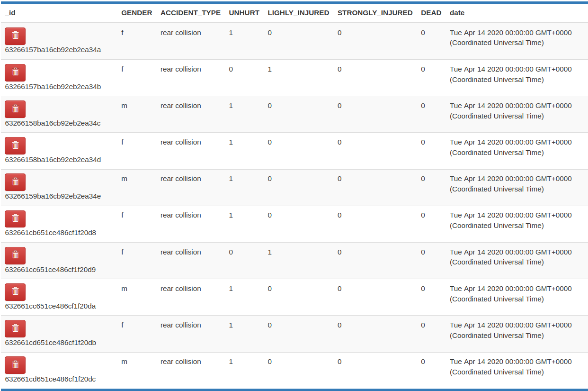Click the _id column header
Image resolution: width=588 pixels, height=391 pixels.
pos(10,13)
